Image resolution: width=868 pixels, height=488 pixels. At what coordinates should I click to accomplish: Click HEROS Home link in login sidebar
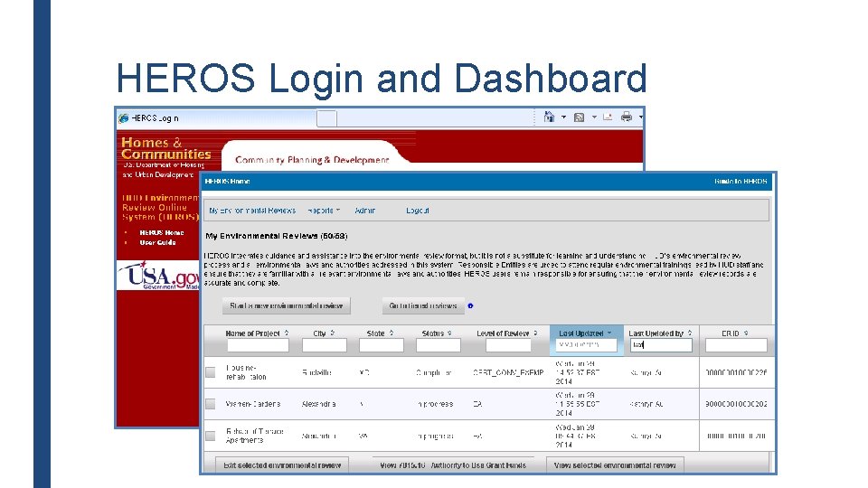point(161,232)
